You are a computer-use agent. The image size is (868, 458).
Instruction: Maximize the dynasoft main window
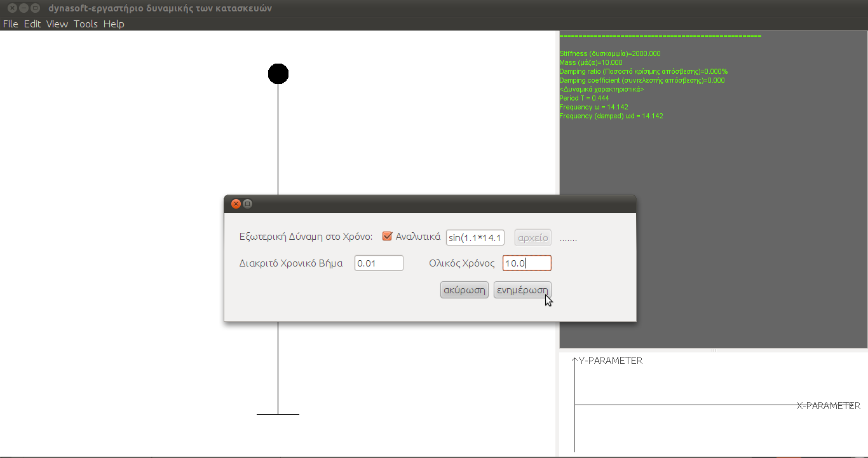35,8
